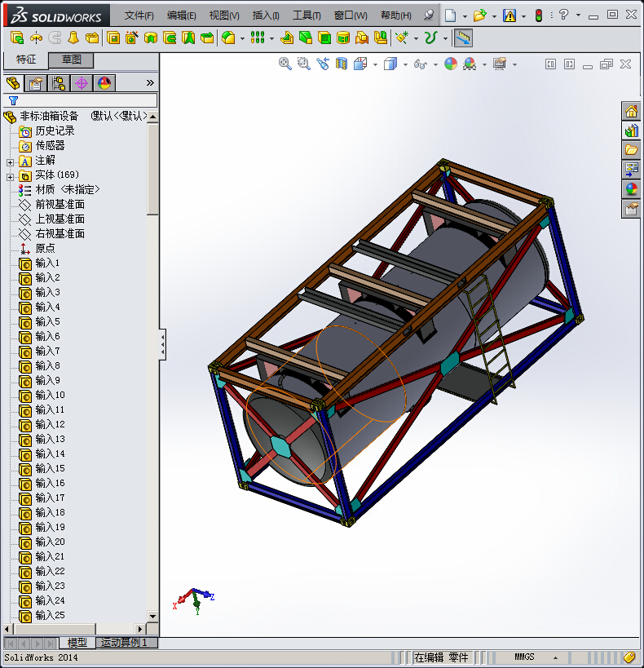Open the Display Style dropdown arrow
644x668 pixels.
pyautogui.click(x=405, y=64)
